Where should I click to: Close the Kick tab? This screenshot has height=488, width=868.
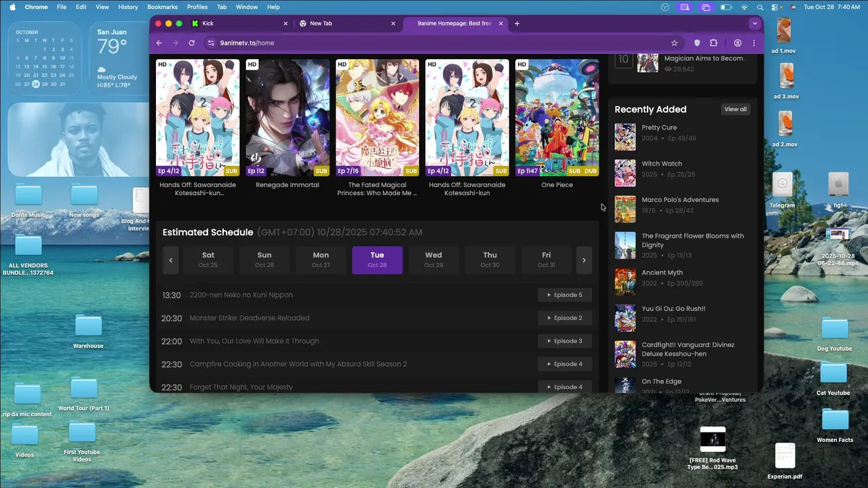tap(287, 23)
